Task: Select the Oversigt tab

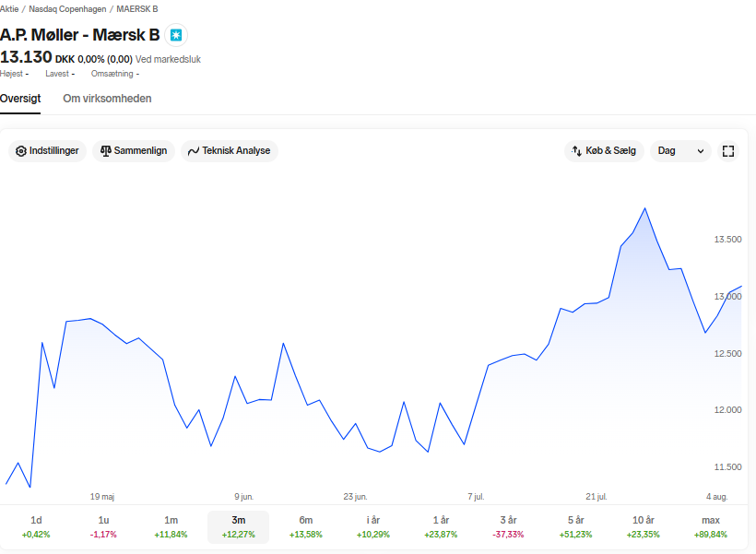Action: 20,99
